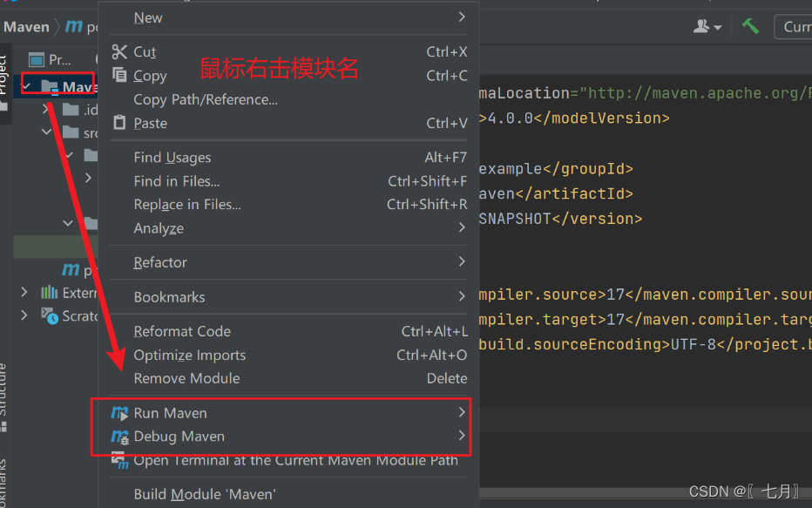Screen dimensions: 812x508
Task: Click the Maven pom file icon in breadcrumb
Action: (x=73, y=26)
